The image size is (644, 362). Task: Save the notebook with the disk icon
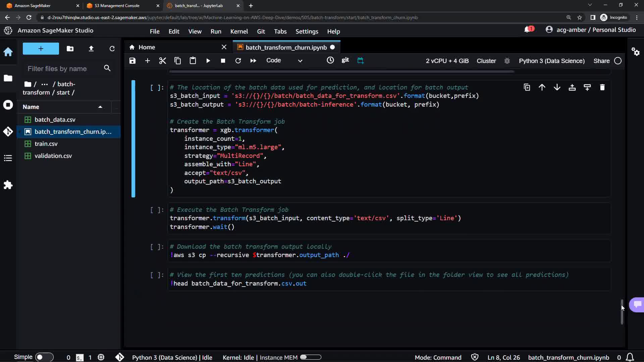click(132, 61)
